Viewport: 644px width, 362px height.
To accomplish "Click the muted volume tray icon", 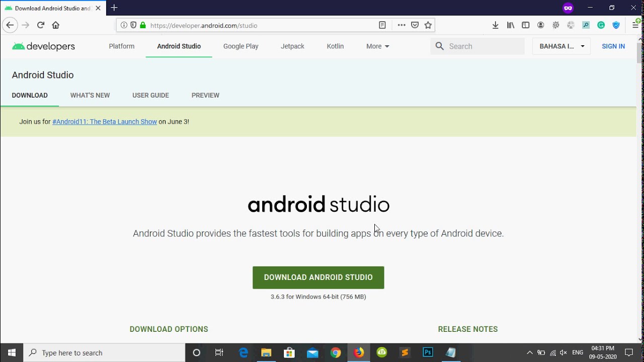I will pos(563,352).
